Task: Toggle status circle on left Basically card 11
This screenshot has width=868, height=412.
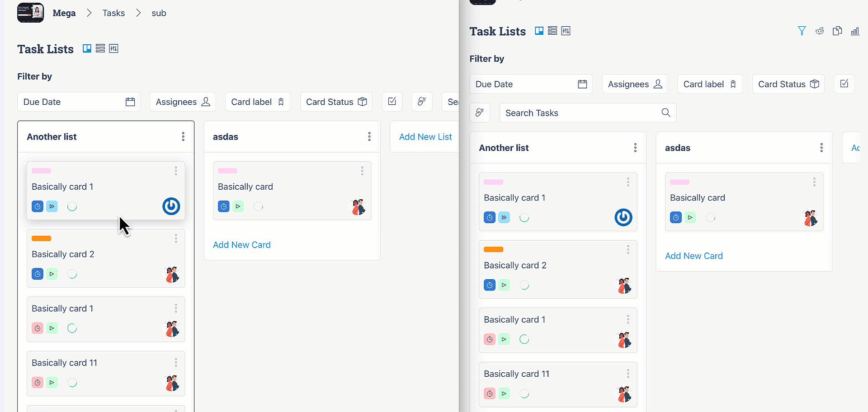Action: pos(72,383)
